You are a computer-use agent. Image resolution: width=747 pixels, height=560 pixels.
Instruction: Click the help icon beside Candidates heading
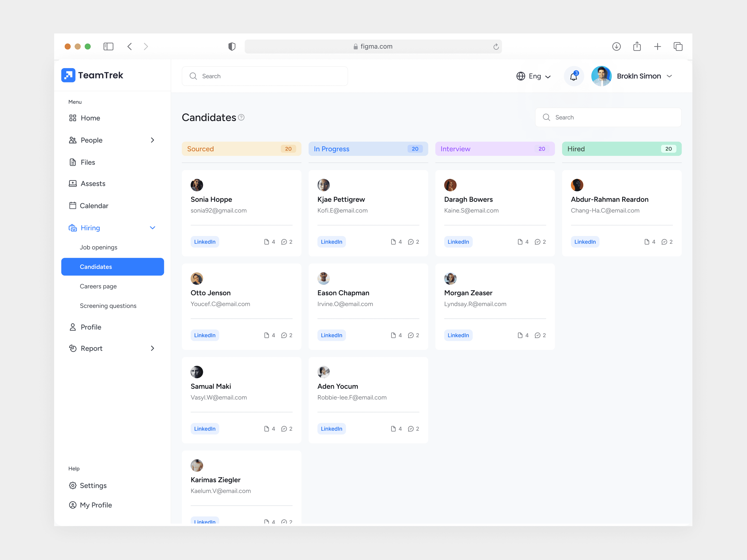coord(241,117)
